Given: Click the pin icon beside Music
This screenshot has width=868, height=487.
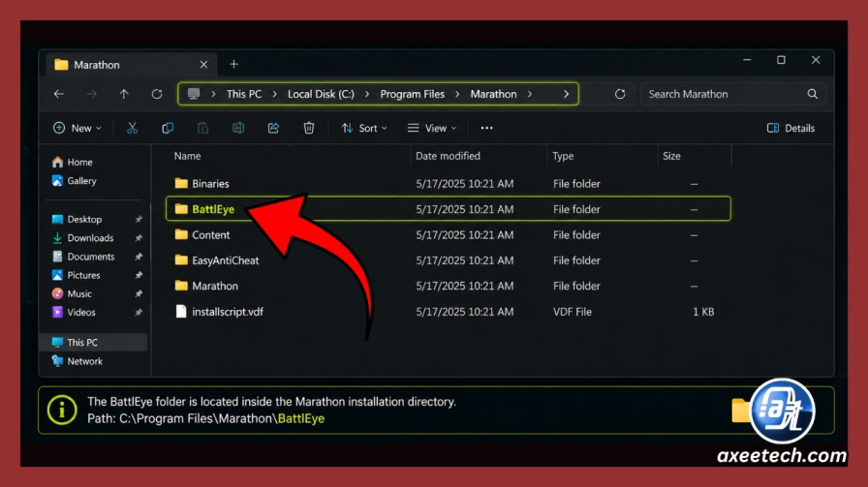Looking at the screenshot, I should point(139,294).
